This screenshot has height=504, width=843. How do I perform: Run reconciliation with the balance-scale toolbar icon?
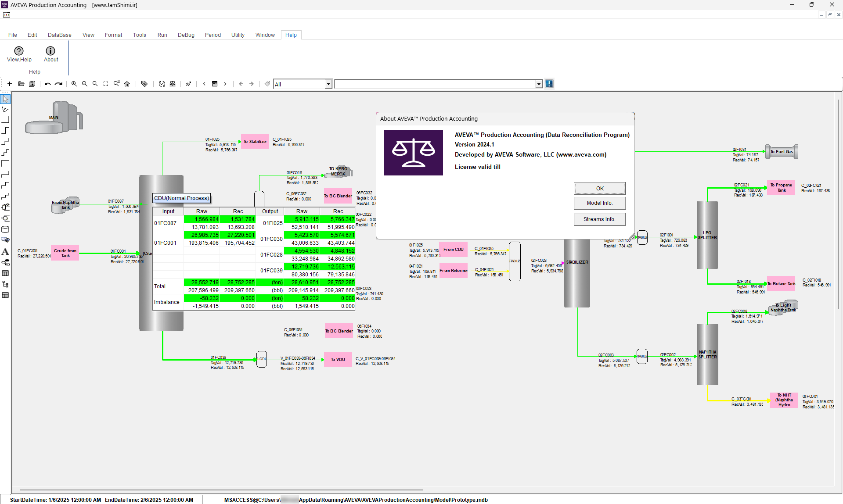173,84
